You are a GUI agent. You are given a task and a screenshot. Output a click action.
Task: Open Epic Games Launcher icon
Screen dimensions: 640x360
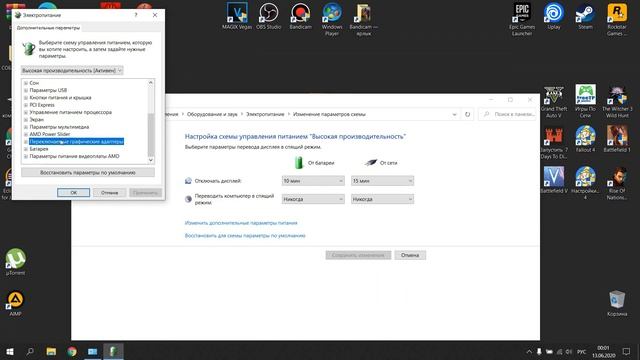[522, 19]
